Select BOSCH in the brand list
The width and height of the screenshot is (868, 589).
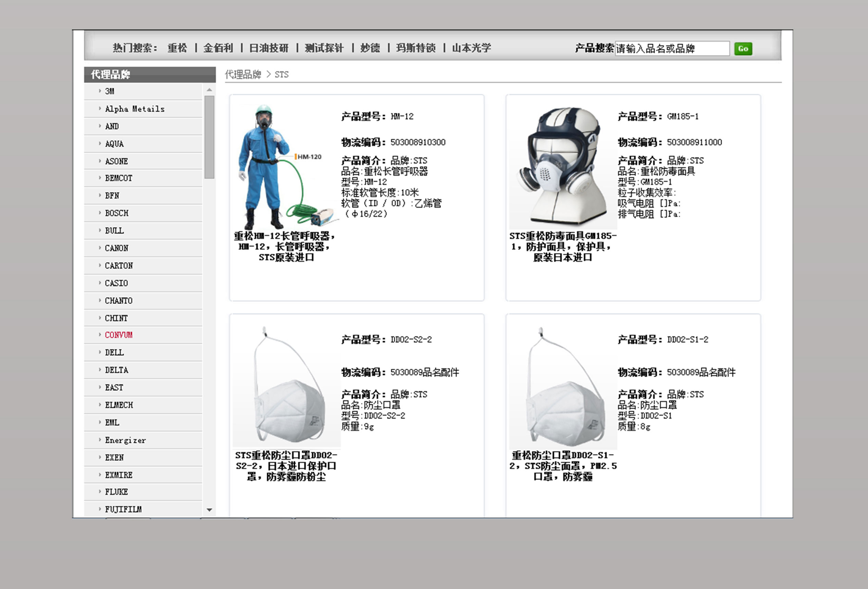[116, 213]
